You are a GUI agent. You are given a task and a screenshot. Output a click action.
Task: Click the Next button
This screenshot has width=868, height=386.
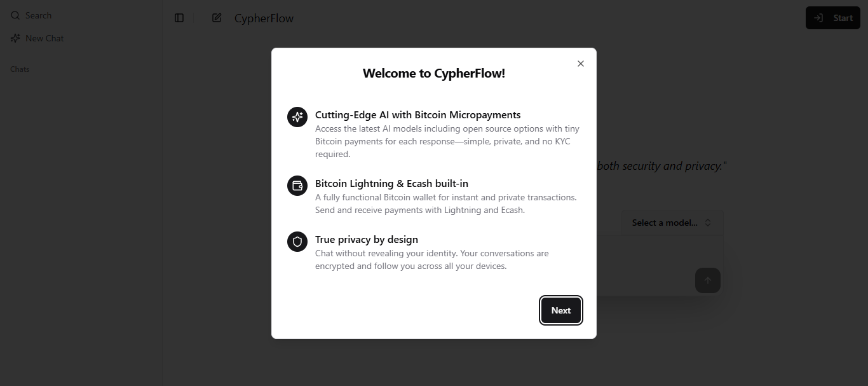pos(560,310)
